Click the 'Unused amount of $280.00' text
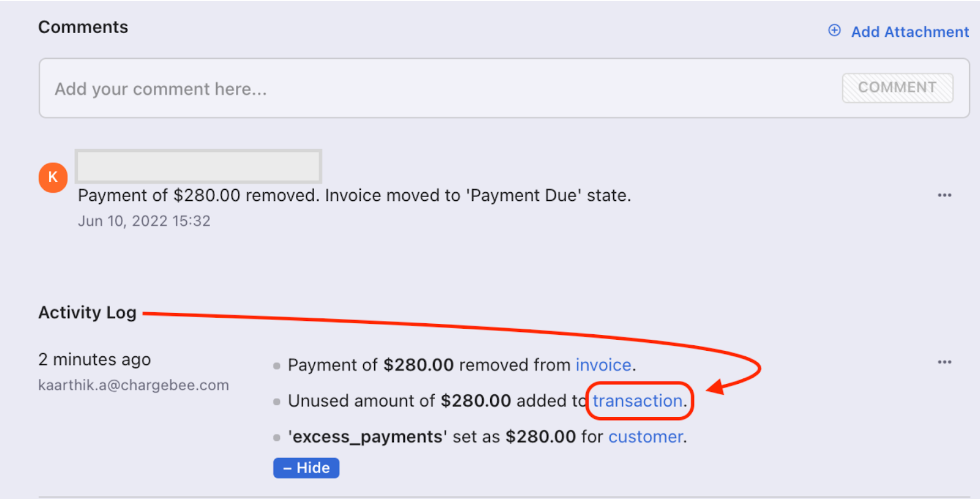This screenshot has width=980, height=499. 399,401
